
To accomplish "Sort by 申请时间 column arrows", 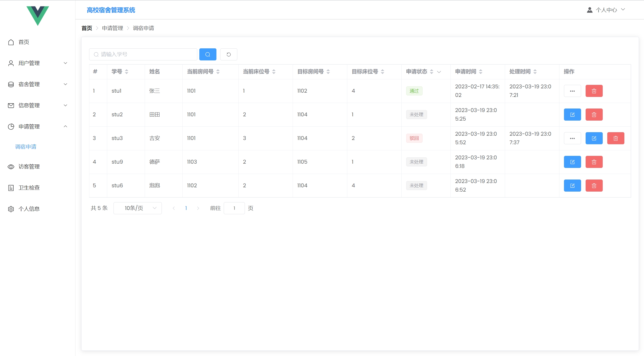I will point(480,72).
